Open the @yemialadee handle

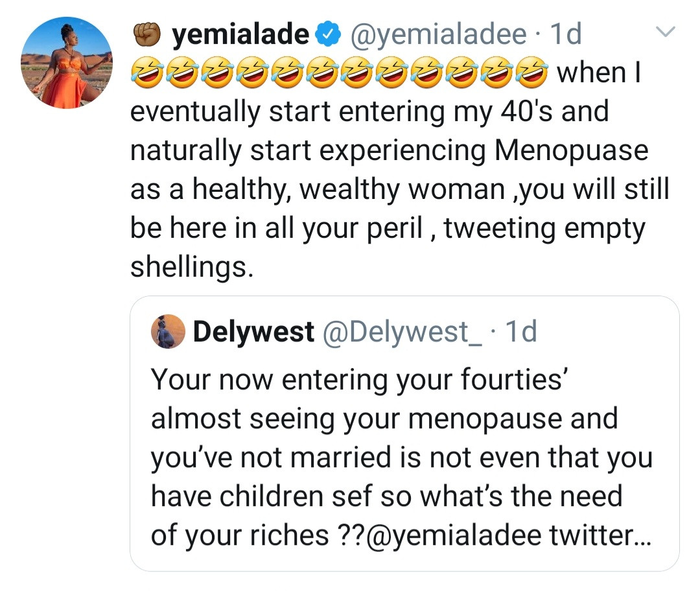[x=438, y=34]
